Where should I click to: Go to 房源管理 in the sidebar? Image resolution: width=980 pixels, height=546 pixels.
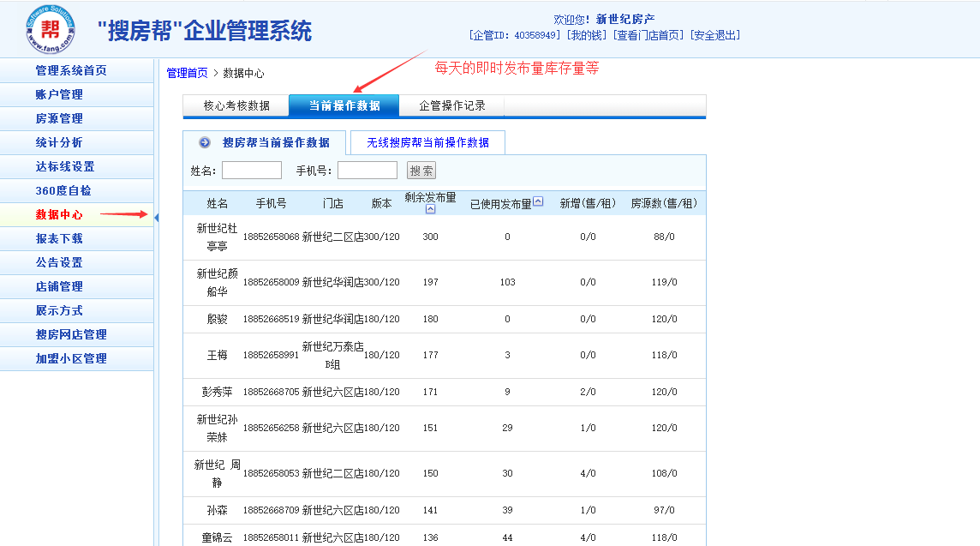pyautogui.click(x=59, y=119)
